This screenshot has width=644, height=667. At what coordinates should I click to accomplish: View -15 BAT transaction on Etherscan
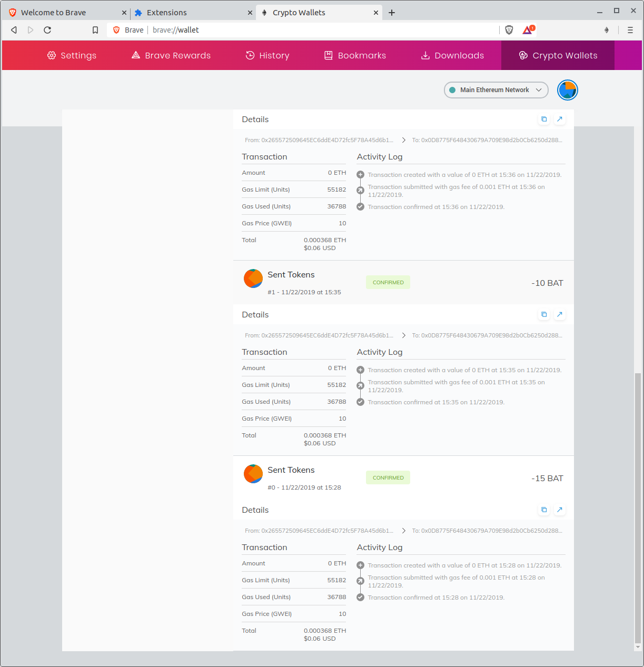click(560, 510)
